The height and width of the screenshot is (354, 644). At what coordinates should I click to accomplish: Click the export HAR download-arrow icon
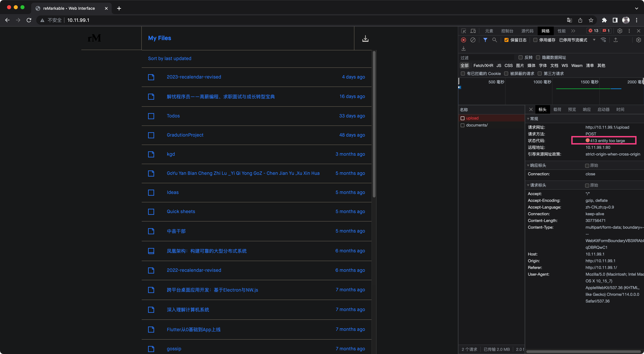click(x=464, y=48)
